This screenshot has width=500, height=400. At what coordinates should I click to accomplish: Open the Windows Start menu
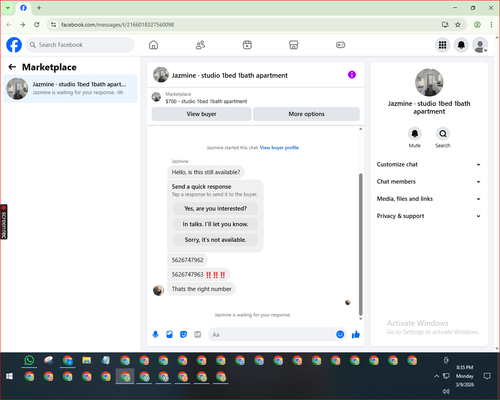[x=9, y=376]
